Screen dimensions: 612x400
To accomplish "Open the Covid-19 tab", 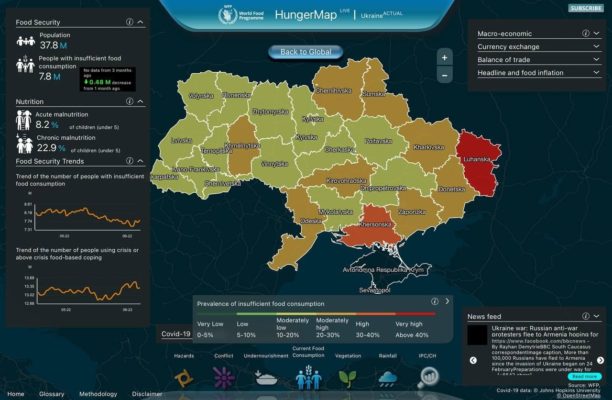I will 176,334.
